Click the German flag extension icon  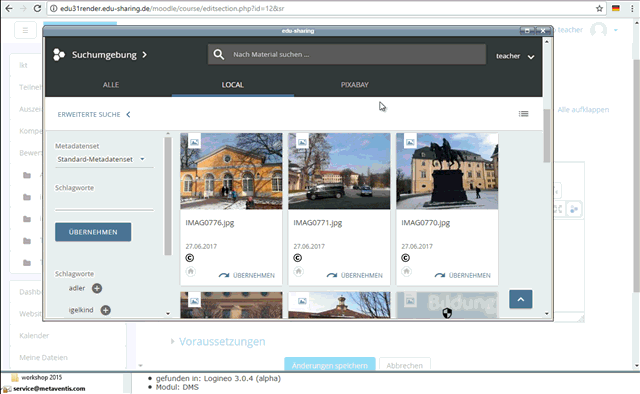tap(616, 8)
